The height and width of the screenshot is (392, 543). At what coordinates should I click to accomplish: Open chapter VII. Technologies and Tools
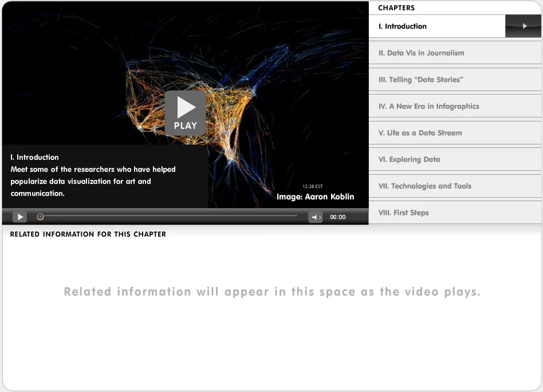point(455,186)
